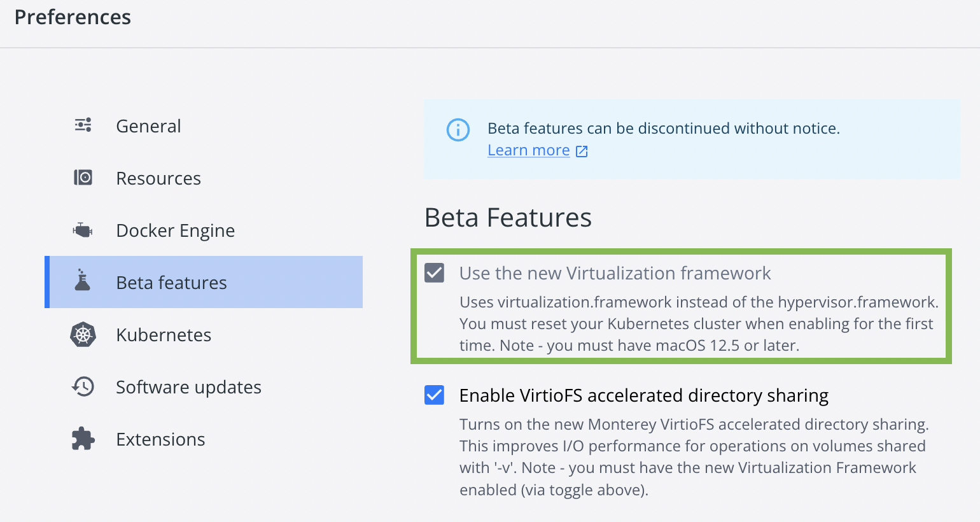Image resolution: width=980 pixels, height=522 pixels.
Task: Go to Docker Engine settings
Action: (x=176, y=230)
